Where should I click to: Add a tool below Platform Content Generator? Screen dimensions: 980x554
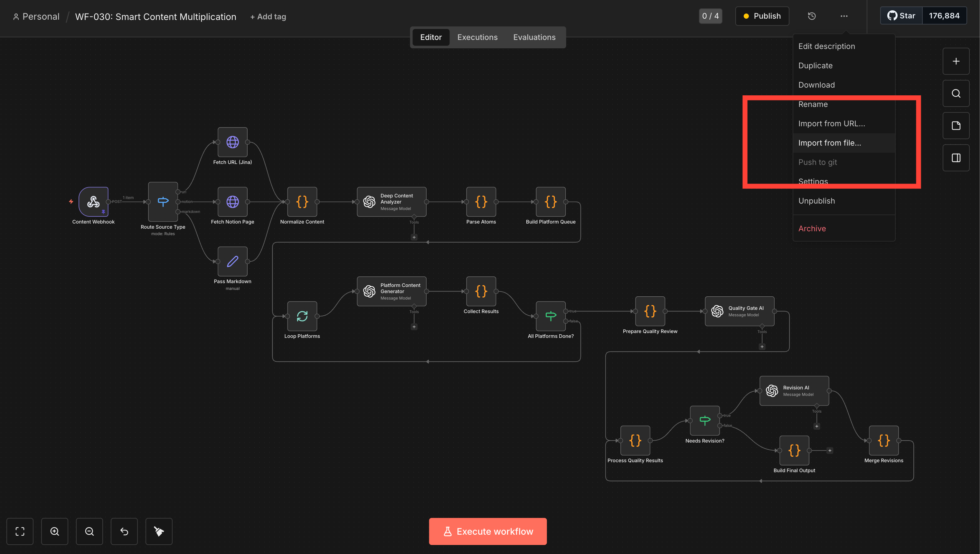tap(414, 327)
